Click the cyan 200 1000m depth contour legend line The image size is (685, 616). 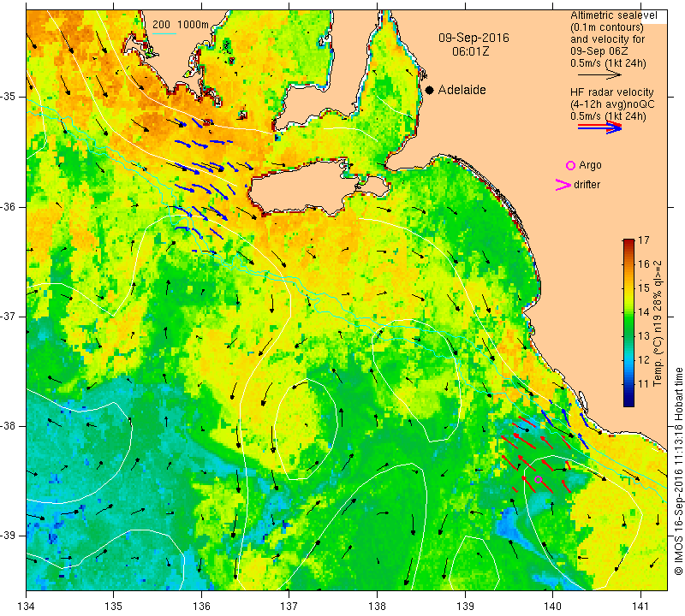pyautogui.click(x=164, y=33)
